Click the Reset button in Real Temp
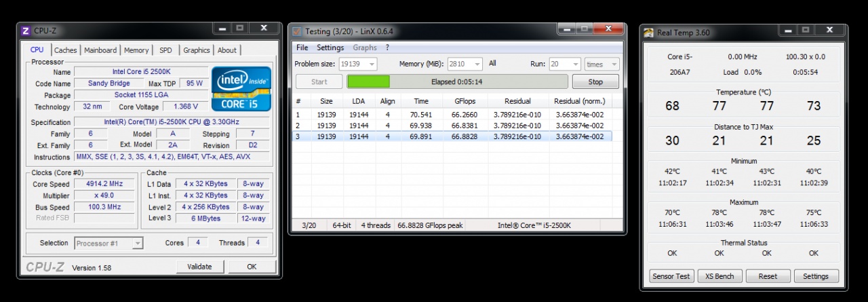 click(768, 276)
